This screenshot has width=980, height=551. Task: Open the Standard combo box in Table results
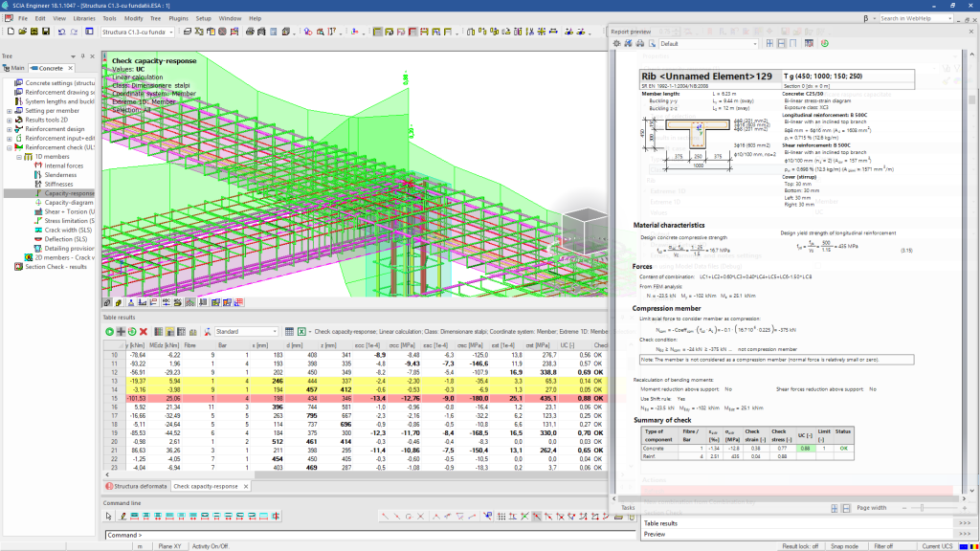[x=247, y=331]
